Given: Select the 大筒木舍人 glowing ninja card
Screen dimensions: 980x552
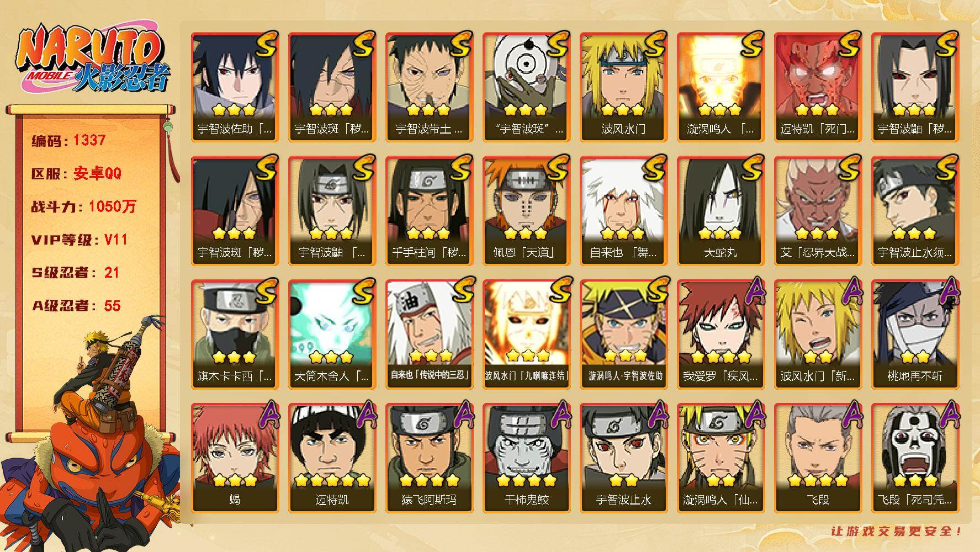Looking at the screenshot, I should pos(332,335).
